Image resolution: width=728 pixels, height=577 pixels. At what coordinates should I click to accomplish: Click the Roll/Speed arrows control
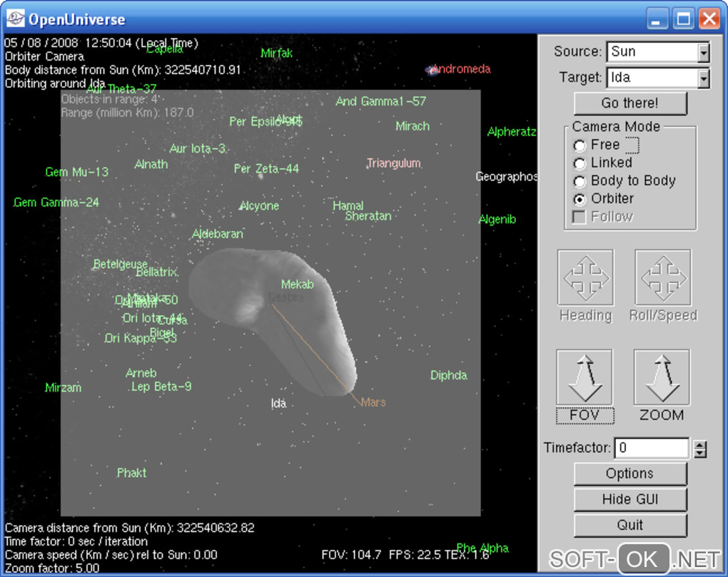663,277
